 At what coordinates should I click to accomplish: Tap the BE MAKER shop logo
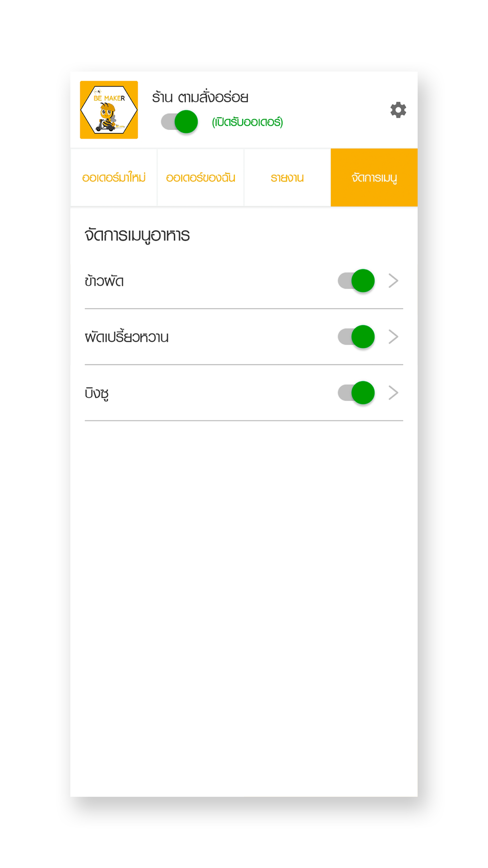[109, 110]
